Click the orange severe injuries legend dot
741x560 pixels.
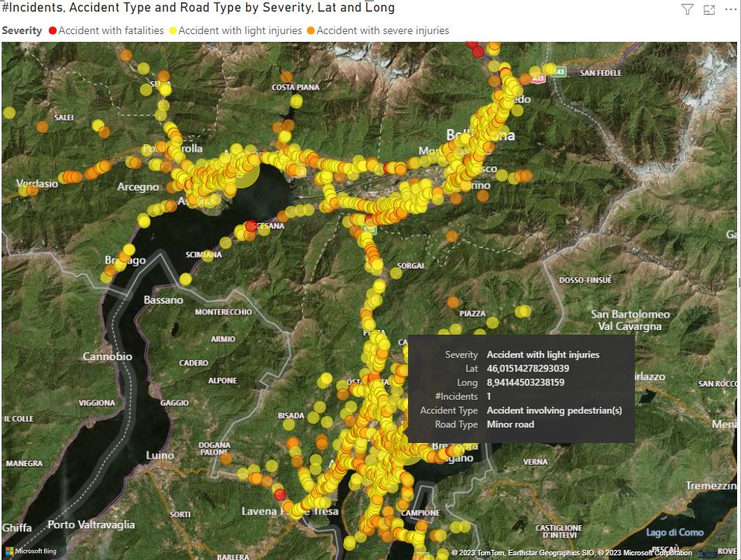tap(310, 31)
